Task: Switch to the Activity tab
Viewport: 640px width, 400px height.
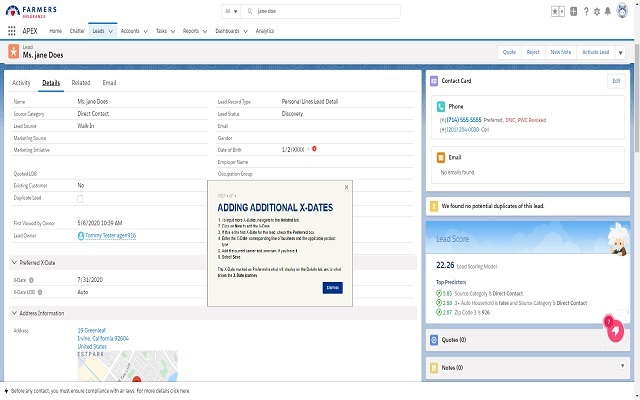Action: (21, 83)
